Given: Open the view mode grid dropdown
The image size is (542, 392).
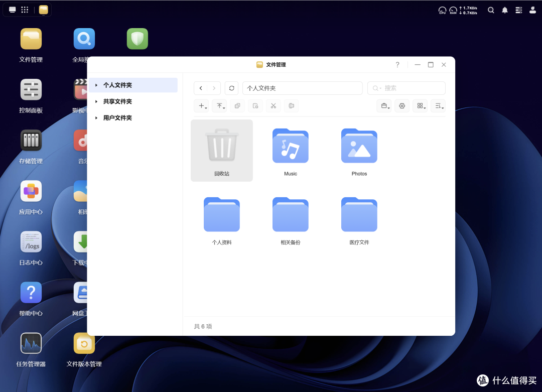Looking at the screenshot, I should tap(420, 106).
